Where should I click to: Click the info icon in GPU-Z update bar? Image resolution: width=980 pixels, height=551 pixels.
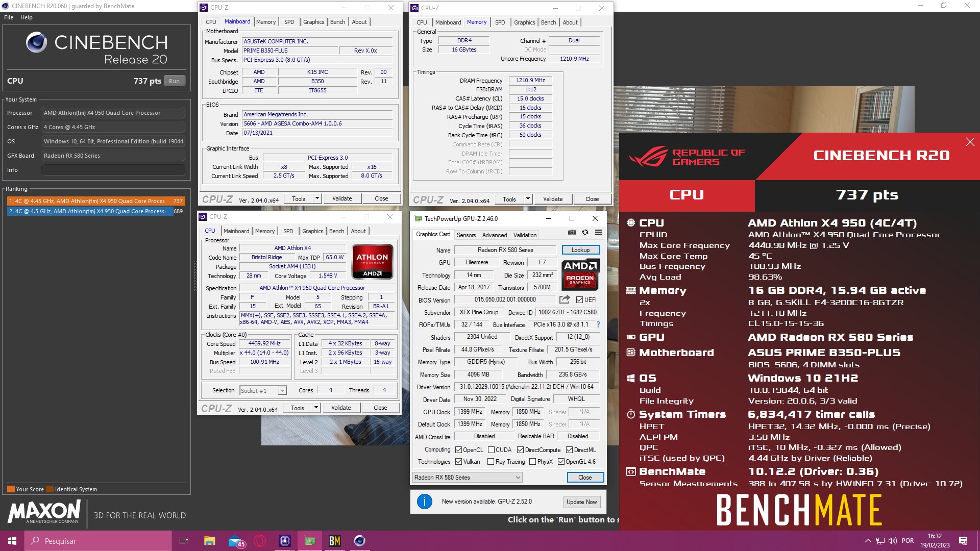click(424, 502)
